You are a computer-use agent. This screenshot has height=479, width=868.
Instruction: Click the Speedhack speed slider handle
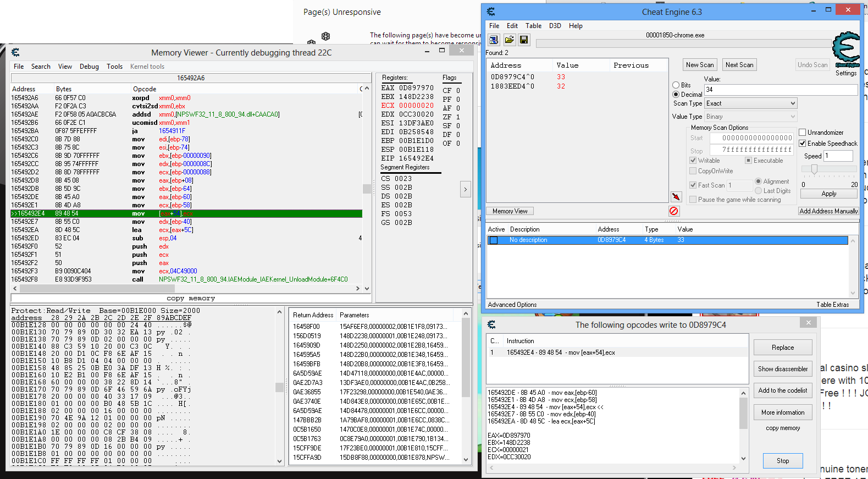tap(814, 169)
